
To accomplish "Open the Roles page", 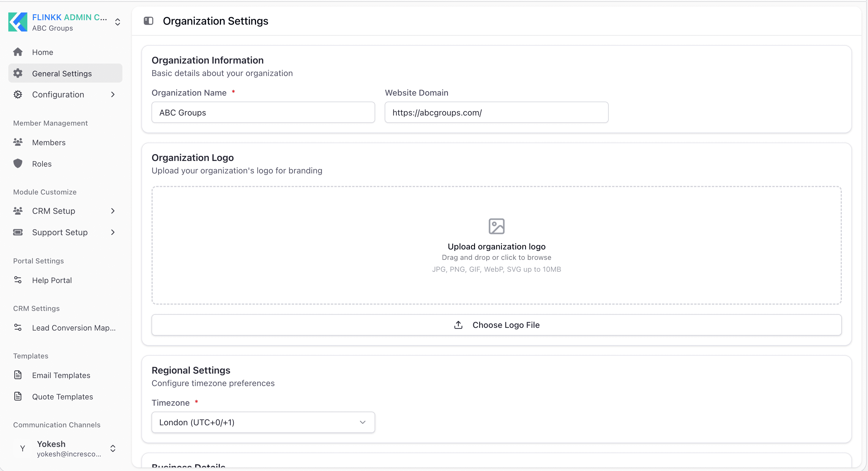I will 65,163.
